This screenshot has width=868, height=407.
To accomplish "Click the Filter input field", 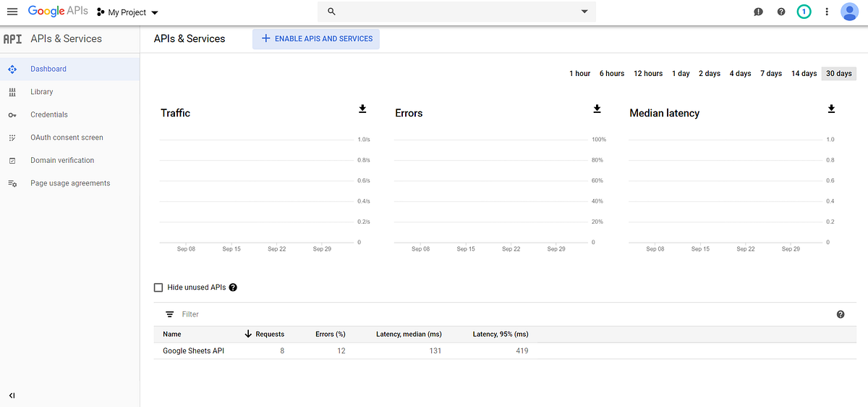I will click(x=499, y=314).
